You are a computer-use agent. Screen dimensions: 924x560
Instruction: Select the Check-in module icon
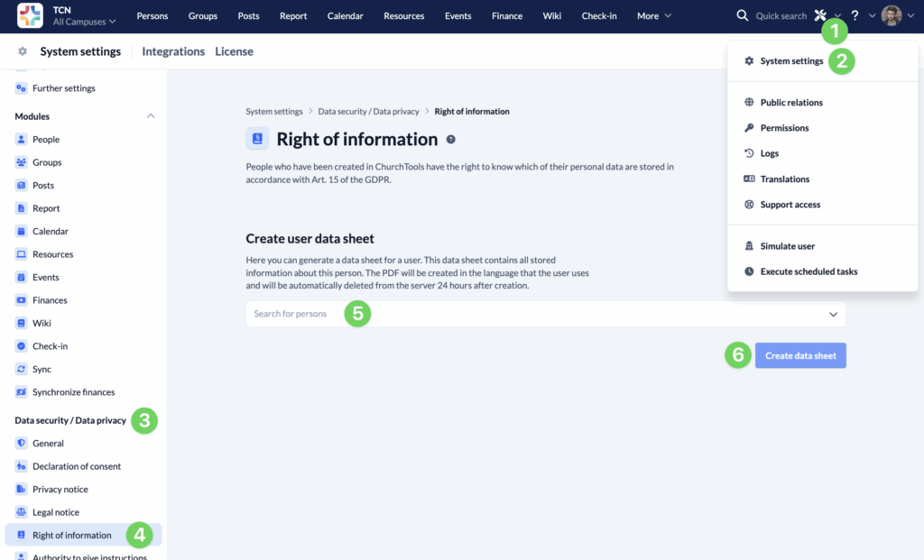coord(20,345)
